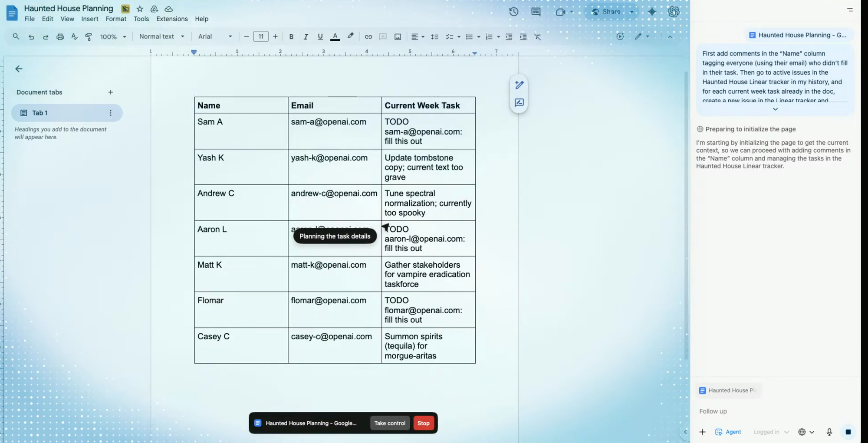Open the Normal text style dropdown
The height and width of the screenshot is (443, 868).
161,36
